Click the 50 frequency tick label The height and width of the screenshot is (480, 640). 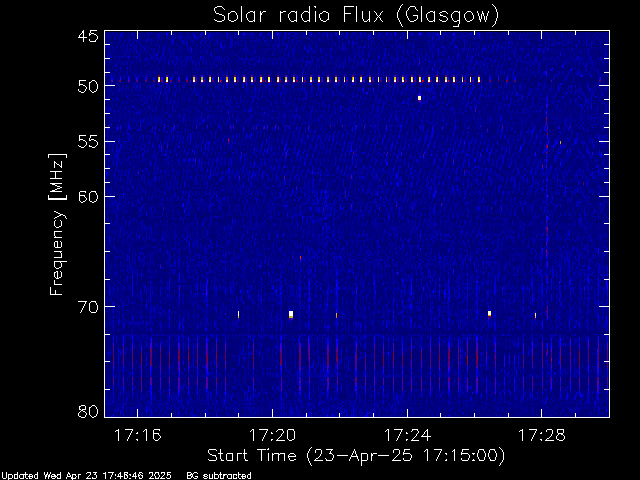pyautogui.click(x=88, y=86)
